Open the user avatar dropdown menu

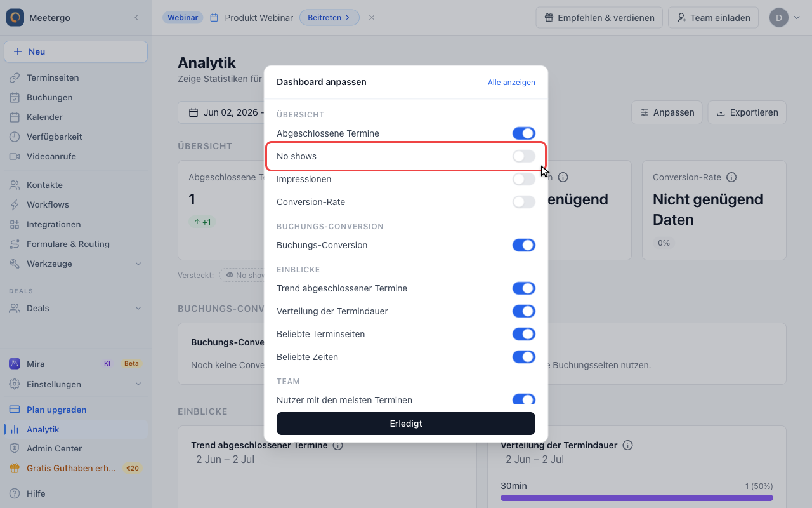coord(785,18)
